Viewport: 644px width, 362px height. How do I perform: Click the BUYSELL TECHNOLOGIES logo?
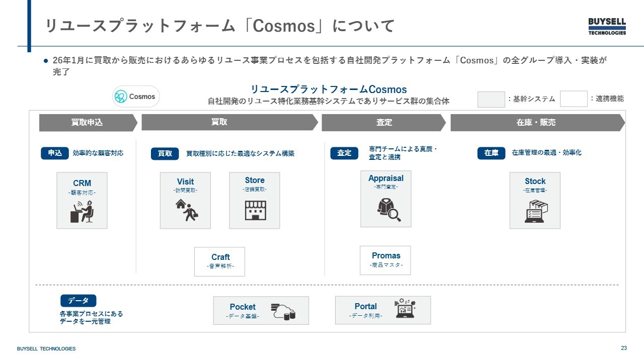click(607, 26)
